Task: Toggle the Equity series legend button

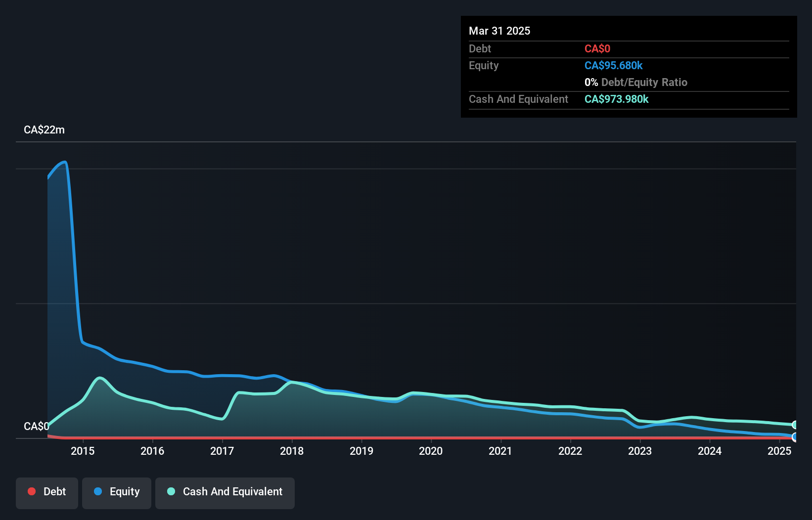Action: pyautogui.click(x=117, y=493)
